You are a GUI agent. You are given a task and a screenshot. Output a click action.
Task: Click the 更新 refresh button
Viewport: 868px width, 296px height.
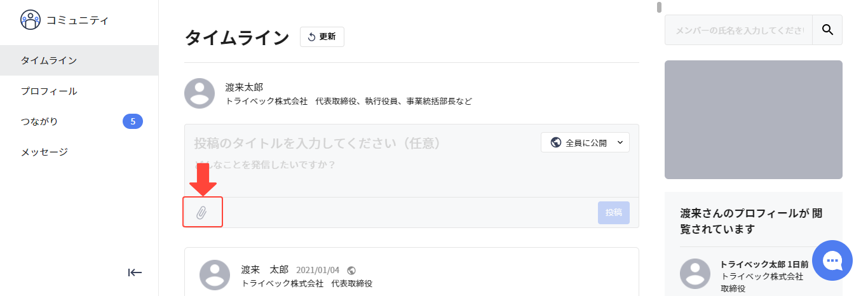(322, 37)
